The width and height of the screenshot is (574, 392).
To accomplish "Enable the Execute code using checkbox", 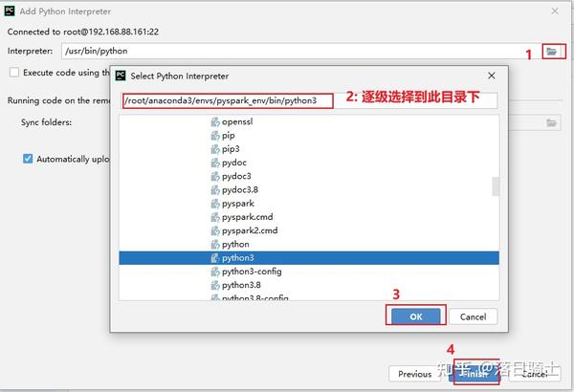I will tap(14, 73).
